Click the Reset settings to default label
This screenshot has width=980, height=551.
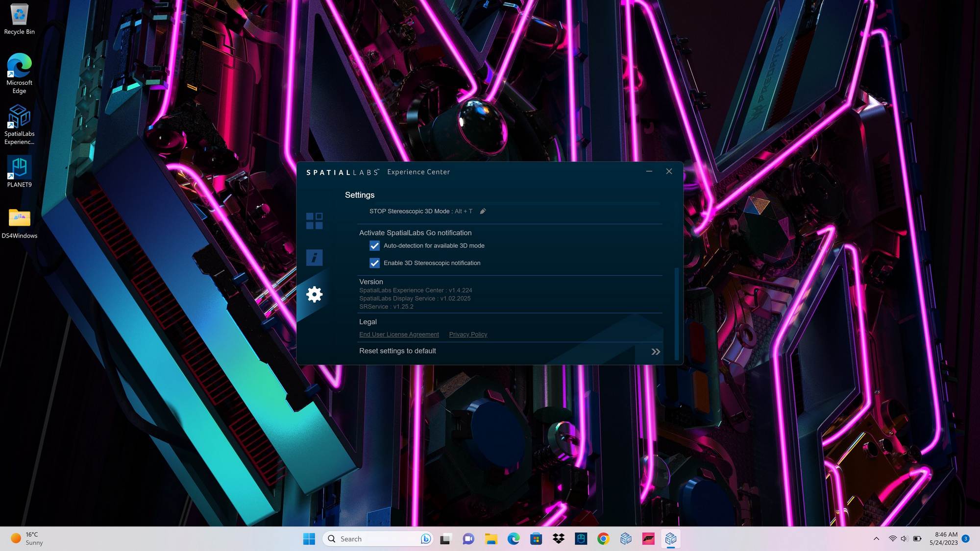397,351
